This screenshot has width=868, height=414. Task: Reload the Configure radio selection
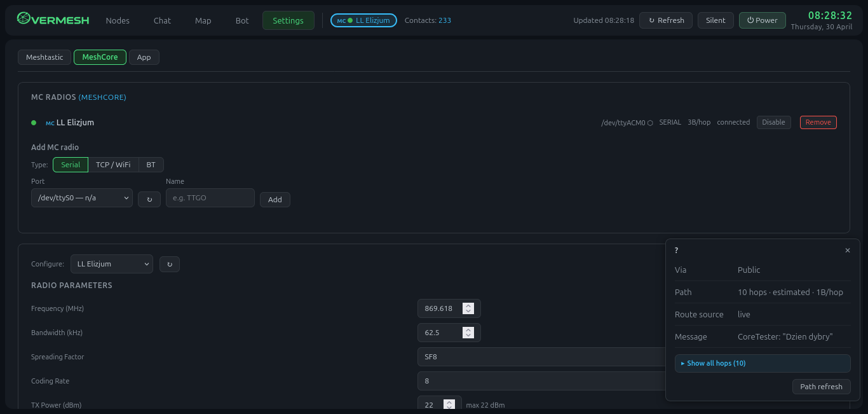pos(170,264)
